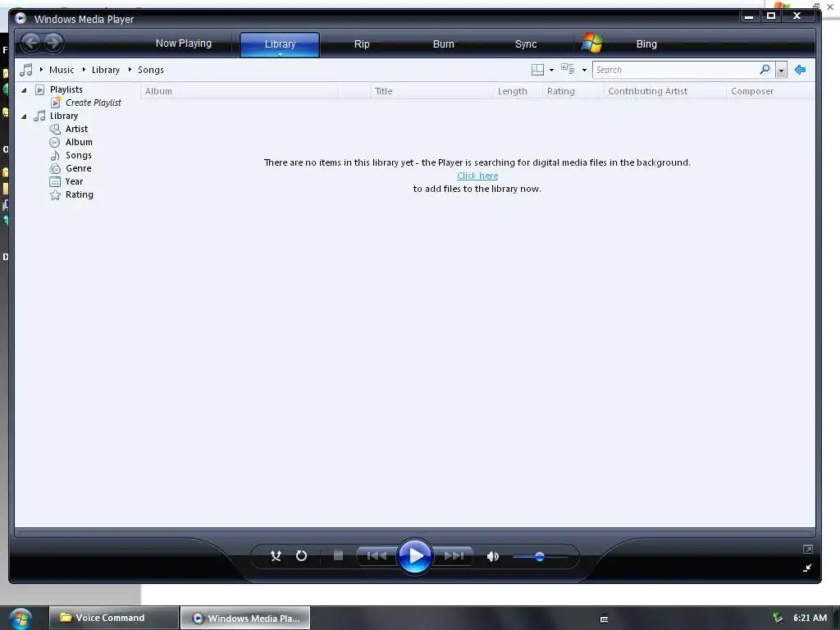The width and height of the screenshot is (840, 630).
Task: Click Songs in the breadcrumb path
Action: 151,70
